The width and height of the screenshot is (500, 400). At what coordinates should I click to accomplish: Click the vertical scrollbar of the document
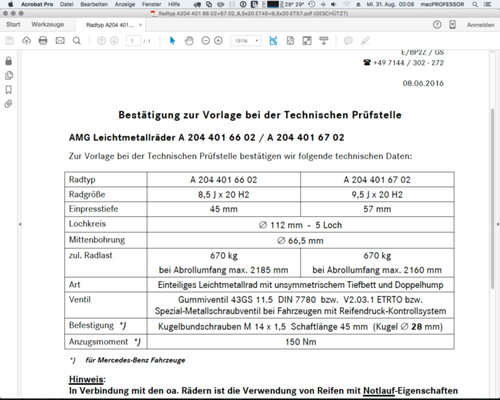coord(492,199)
